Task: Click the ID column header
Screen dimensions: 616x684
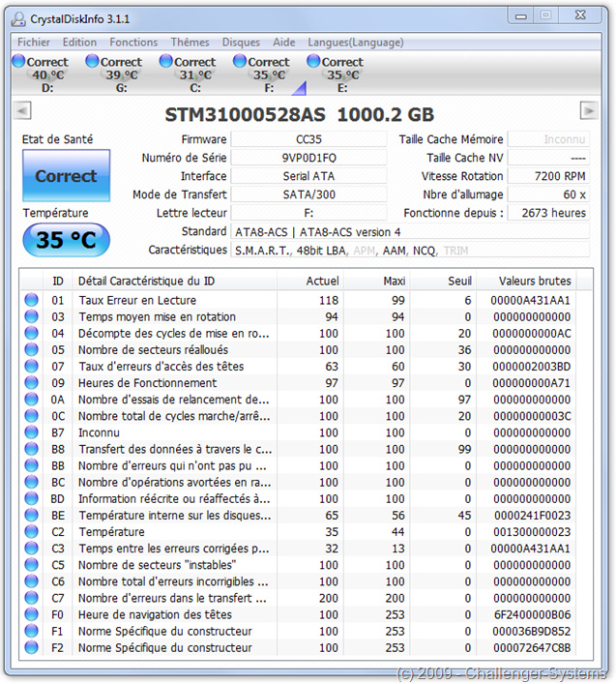Action: point(58,281)
